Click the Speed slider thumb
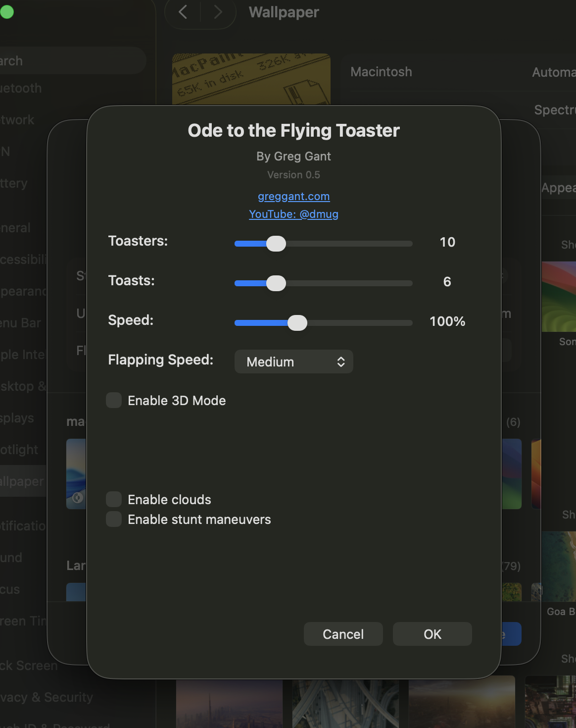The image size is (576, 728). click(x=297, y=323)
